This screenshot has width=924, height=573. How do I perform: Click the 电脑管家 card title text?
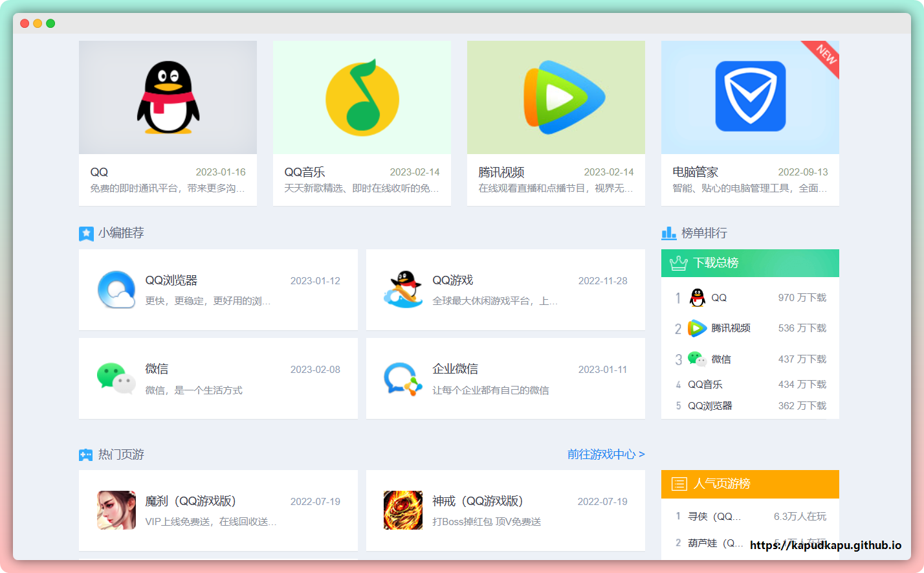coord(695,172)
